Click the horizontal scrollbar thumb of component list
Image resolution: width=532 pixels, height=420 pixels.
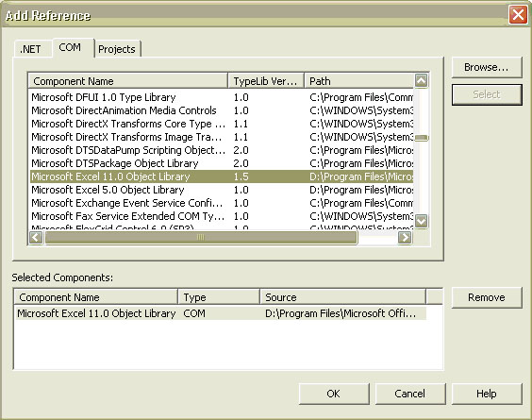click(201, 237)
